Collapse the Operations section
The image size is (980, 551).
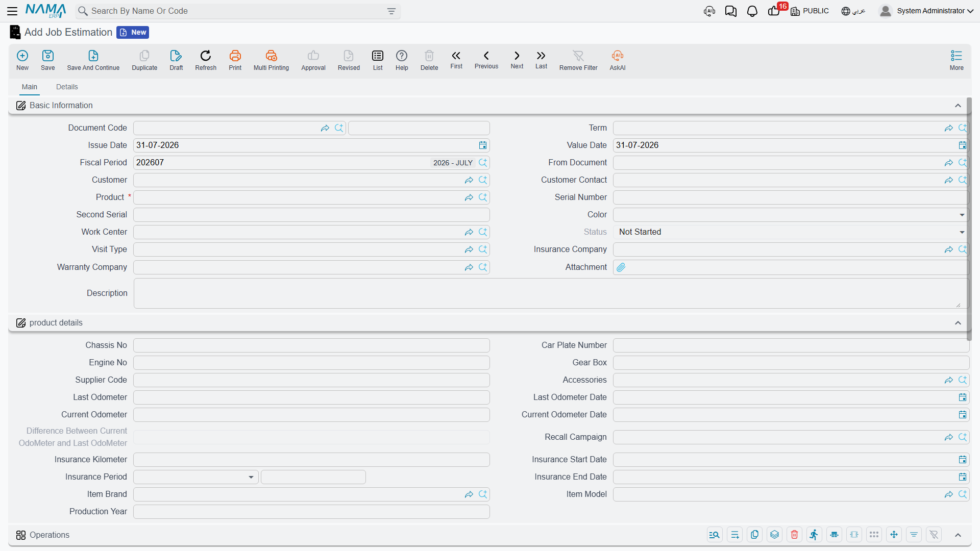coord(958,535)
